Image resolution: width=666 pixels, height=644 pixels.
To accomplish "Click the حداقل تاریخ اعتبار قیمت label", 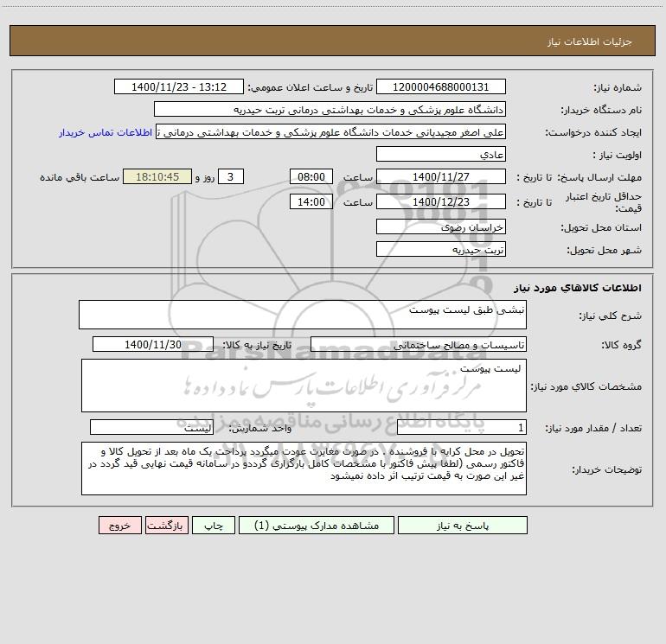I will [x=604, y=202].
